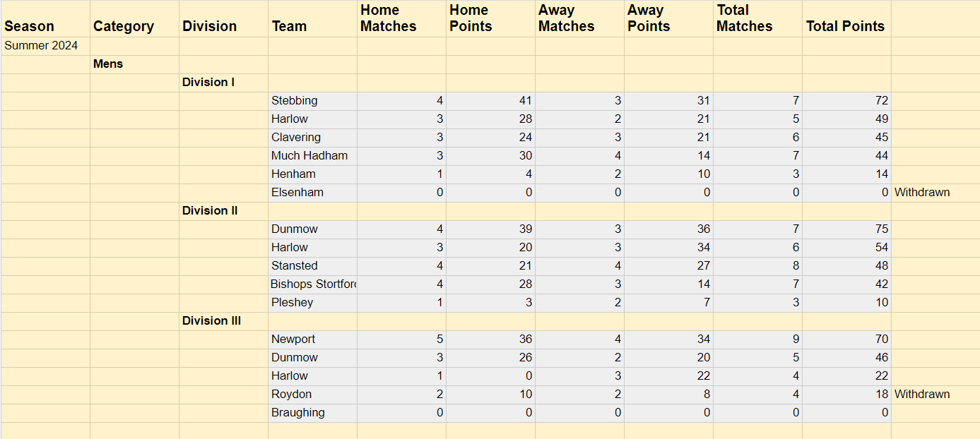Screen dimensions: 980x439
Task: Select the Total Points header cell
Action: (846, 19)
